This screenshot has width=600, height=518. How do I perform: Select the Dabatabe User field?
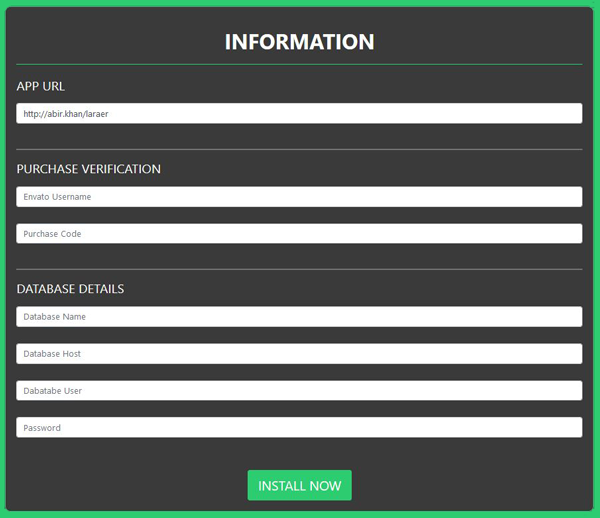(299, 391)
